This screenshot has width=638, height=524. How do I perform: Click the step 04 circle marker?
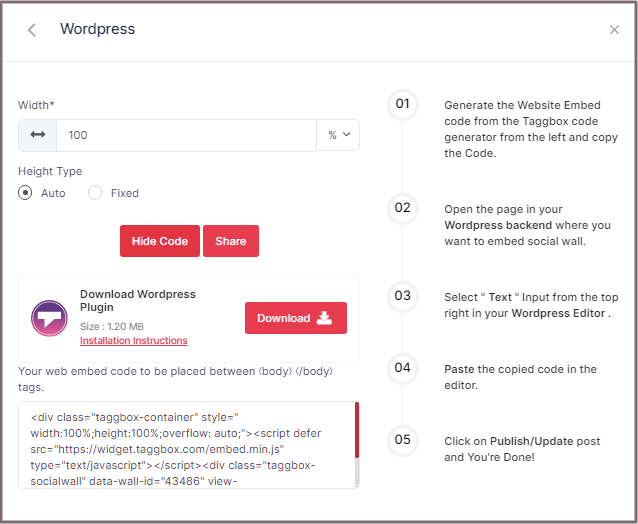tap(403, 368)
